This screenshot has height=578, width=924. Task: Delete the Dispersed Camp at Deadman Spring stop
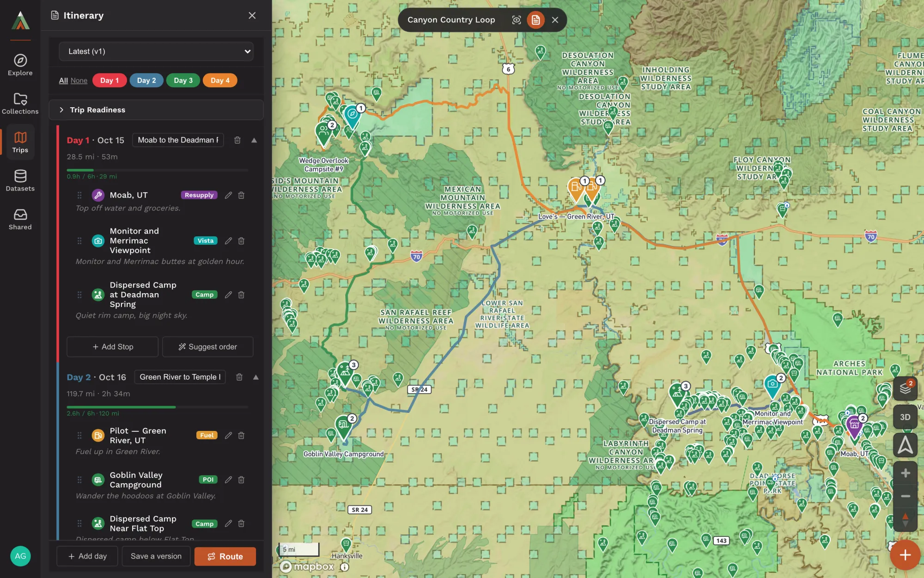241,295
